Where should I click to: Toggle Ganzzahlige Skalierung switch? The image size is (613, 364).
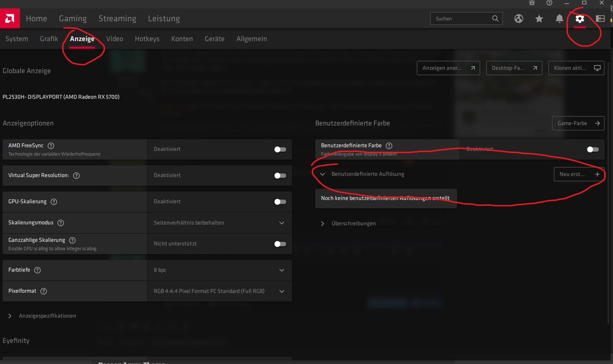click(280, 244)
